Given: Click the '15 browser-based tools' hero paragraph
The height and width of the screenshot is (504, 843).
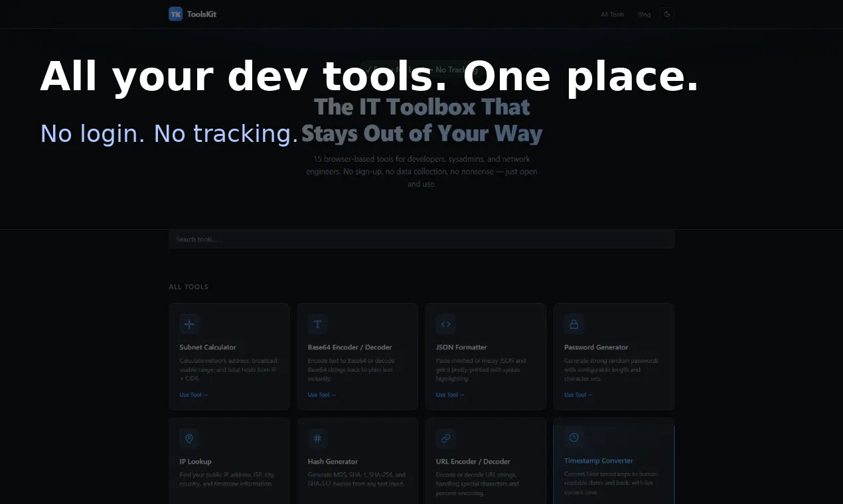Looking at the screenshot, I should [421, 172].
